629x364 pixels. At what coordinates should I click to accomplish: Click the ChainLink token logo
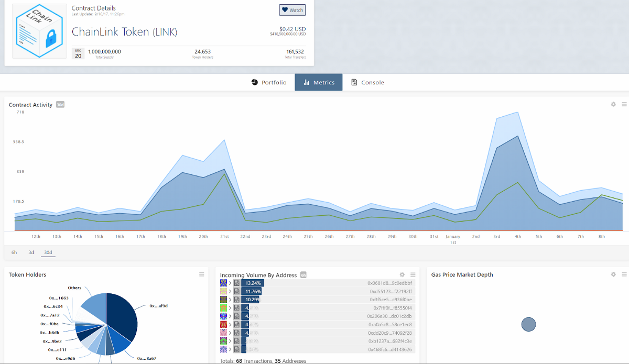pos(39,32)
